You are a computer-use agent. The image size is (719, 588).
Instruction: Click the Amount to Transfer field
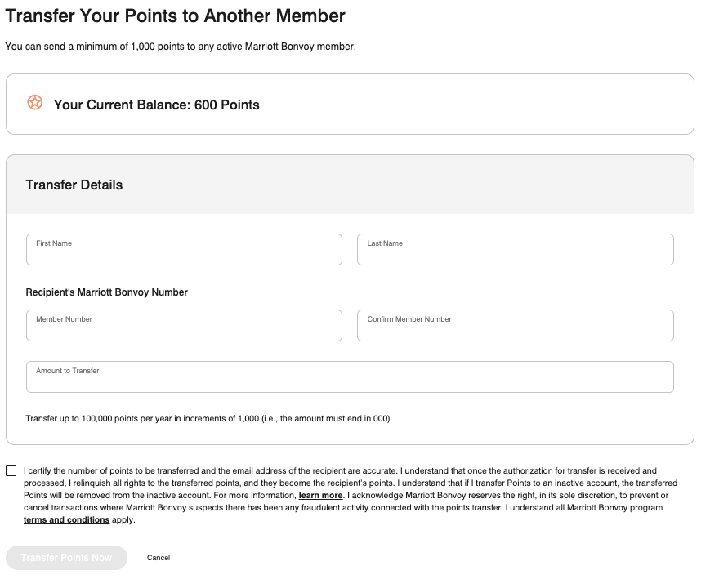click(350, 376)
